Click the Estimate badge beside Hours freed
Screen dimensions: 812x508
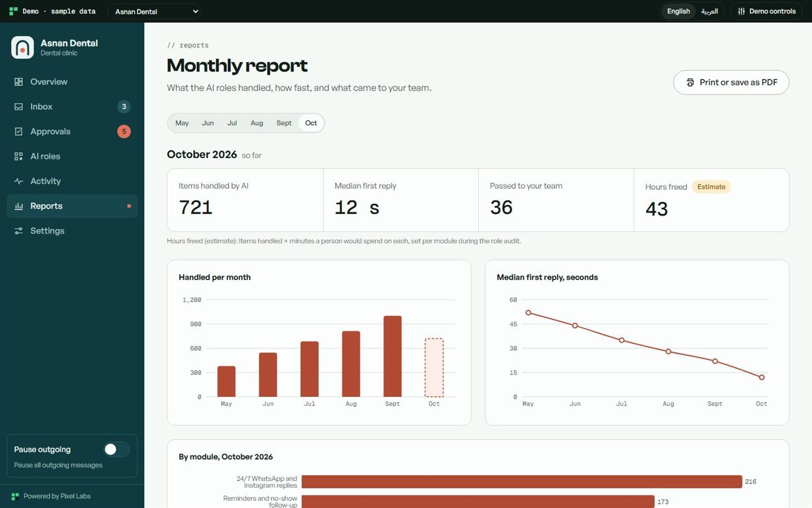pyautogui.click(x=711, y=187)
